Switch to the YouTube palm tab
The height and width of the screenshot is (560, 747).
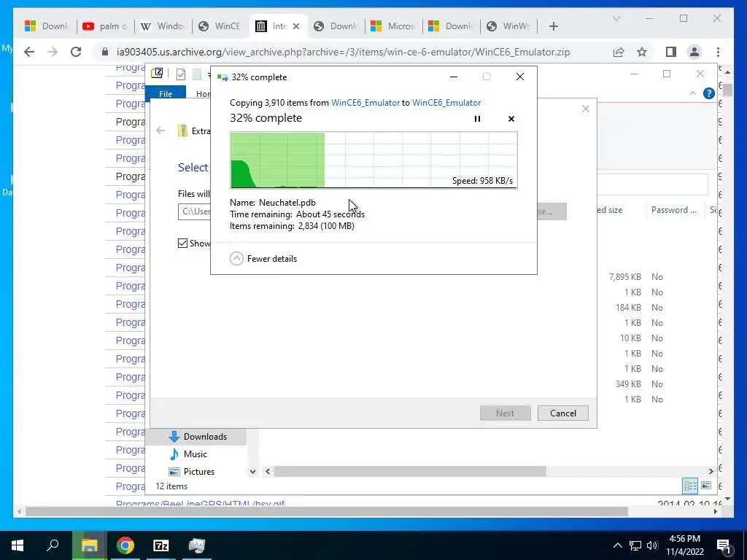pyautogui.click(x=105, y=26)
